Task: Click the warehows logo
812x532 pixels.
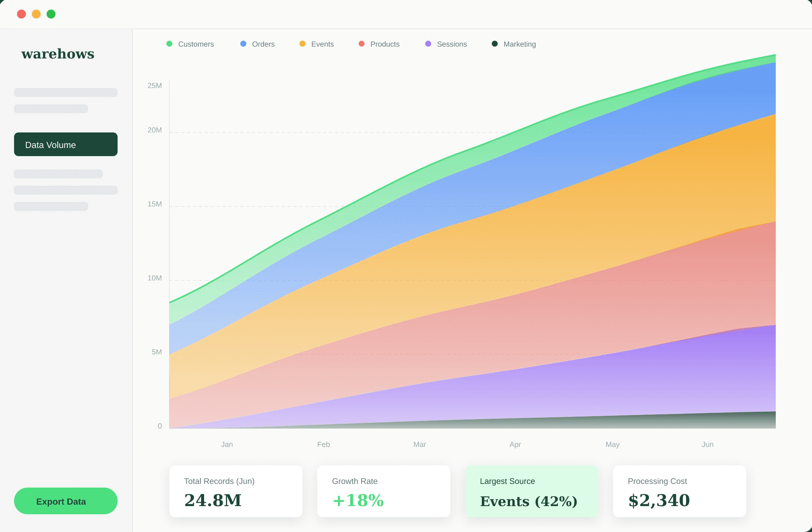Action: [x=58, y=54]
